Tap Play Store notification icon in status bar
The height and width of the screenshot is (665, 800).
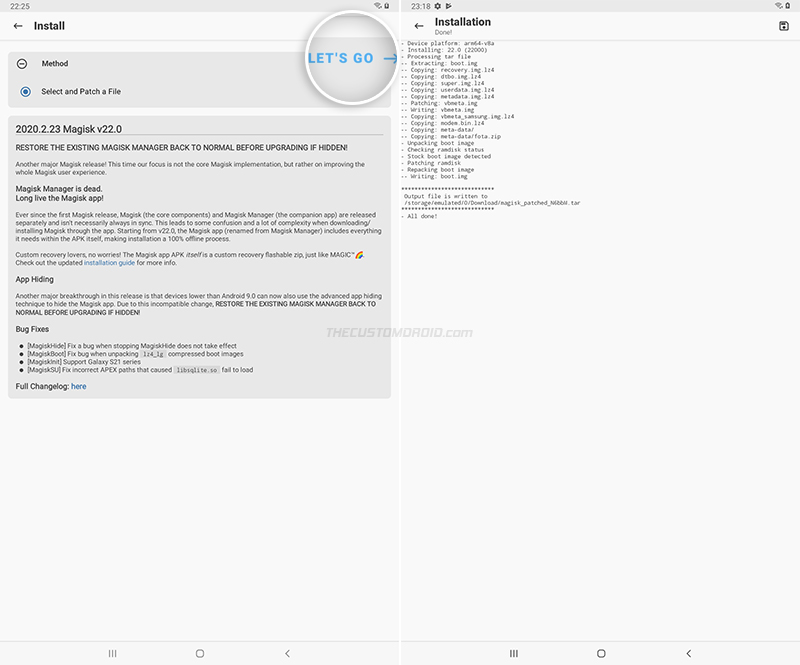[448, 6]
